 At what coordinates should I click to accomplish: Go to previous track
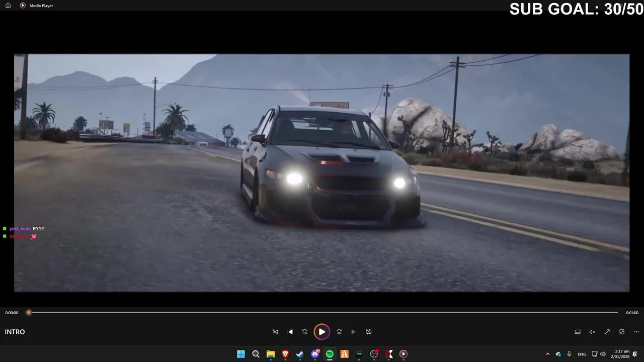pos(290,332)
